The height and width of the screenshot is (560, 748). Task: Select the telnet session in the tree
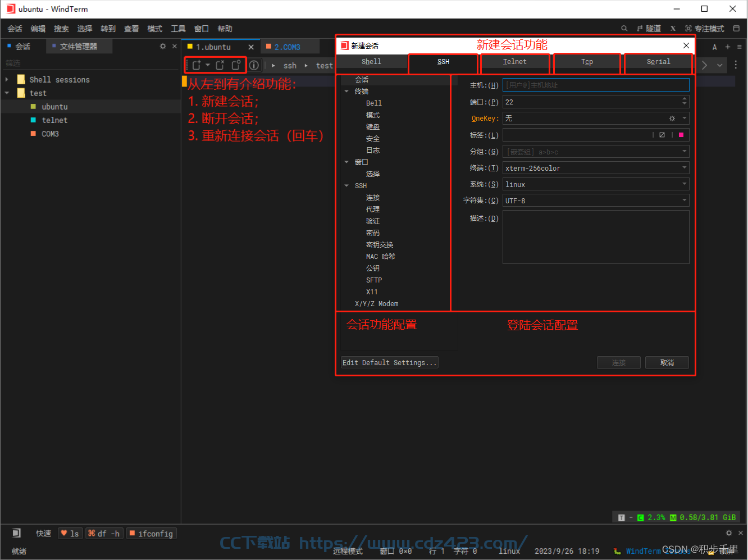click(54, 120)
